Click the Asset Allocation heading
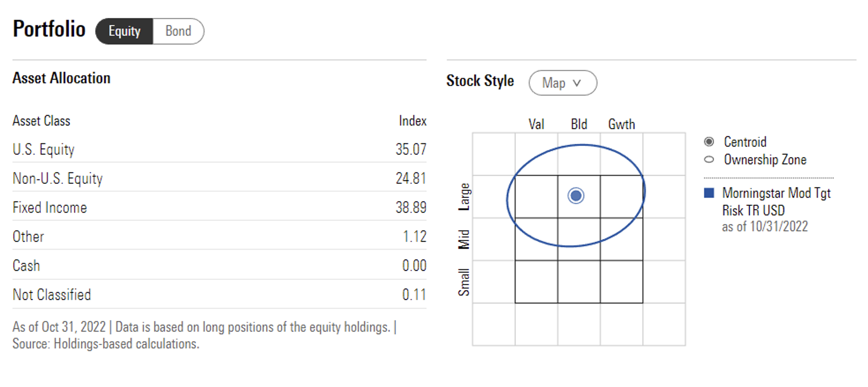Image resolution: width=868 pixels, height=387 pixels. (61, 78)
